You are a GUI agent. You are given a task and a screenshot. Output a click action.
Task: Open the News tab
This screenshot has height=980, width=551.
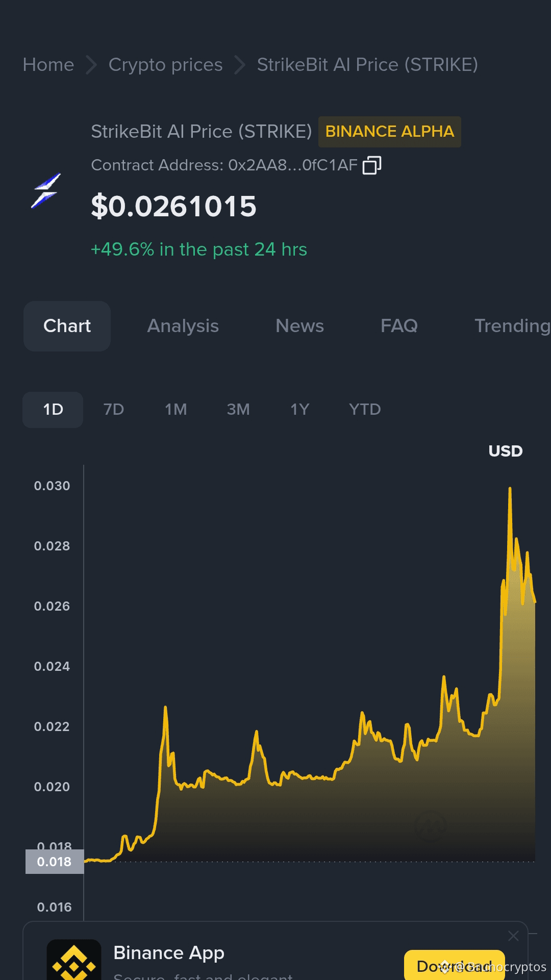[300, 326]
